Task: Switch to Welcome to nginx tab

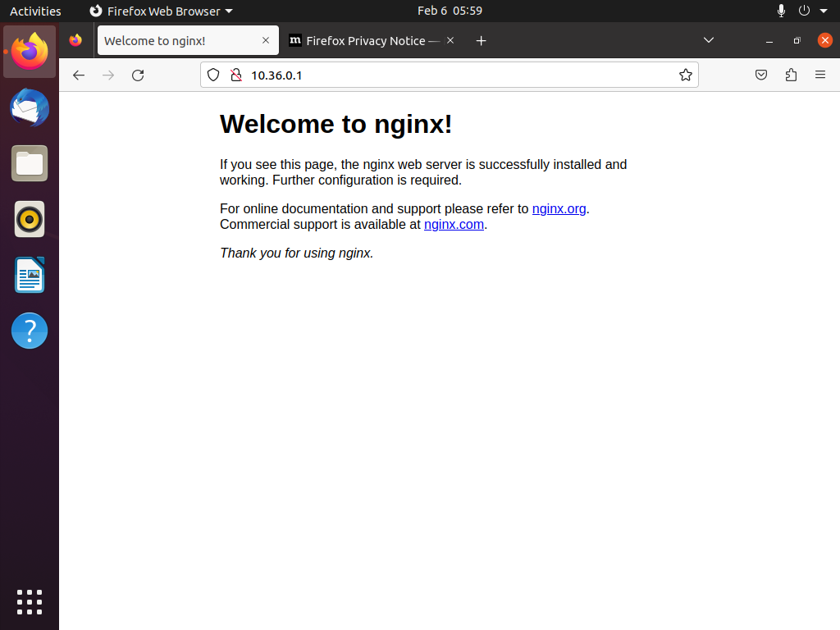Action: pos(188,40)
